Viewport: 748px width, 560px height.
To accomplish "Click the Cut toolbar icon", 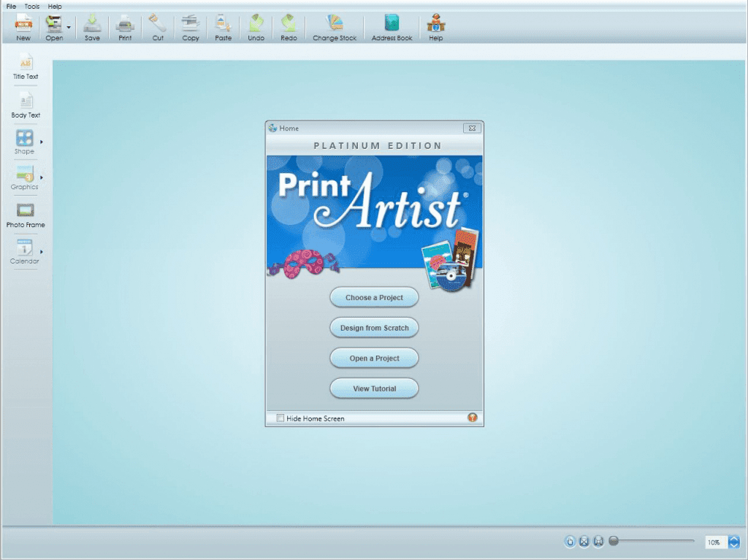I will [x=158, y=27].
